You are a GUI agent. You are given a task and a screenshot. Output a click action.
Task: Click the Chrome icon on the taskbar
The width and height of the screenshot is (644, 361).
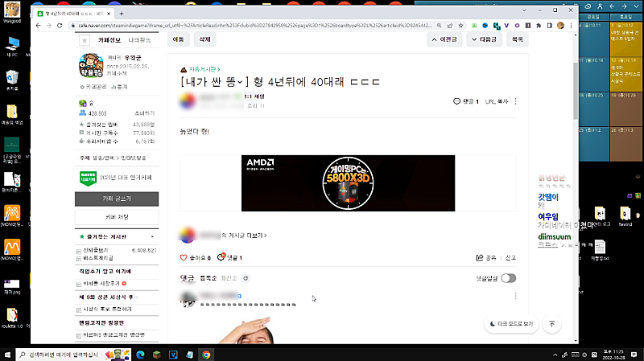point(206,355)
